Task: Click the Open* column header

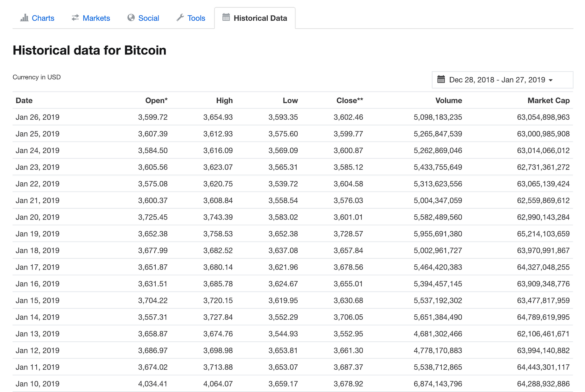Action: pyautogui.click(x=156, y=101)
